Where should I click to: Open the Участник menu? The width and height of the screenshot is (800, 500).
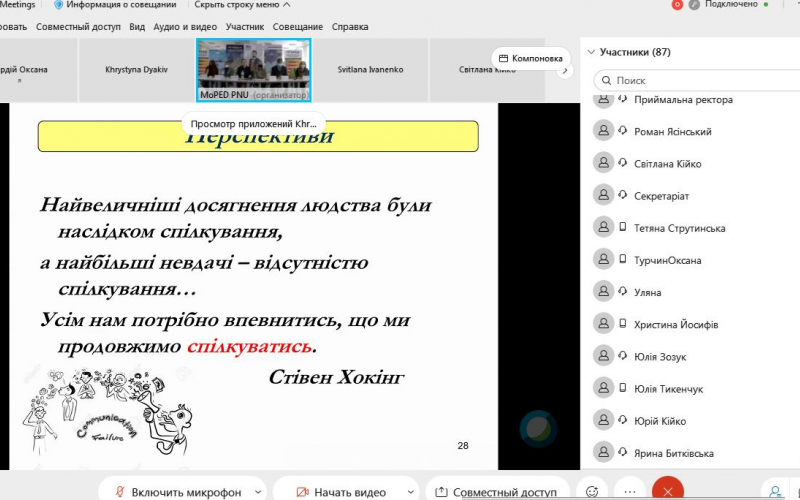245,27
